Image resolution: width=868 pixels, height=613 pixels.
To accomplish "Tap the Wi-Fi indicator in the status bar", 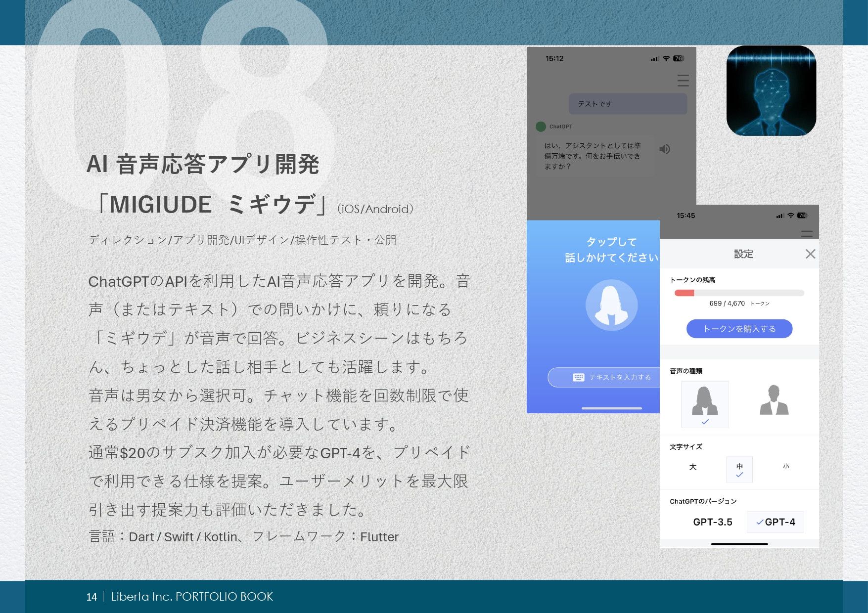I will click(x=667, y=58).
